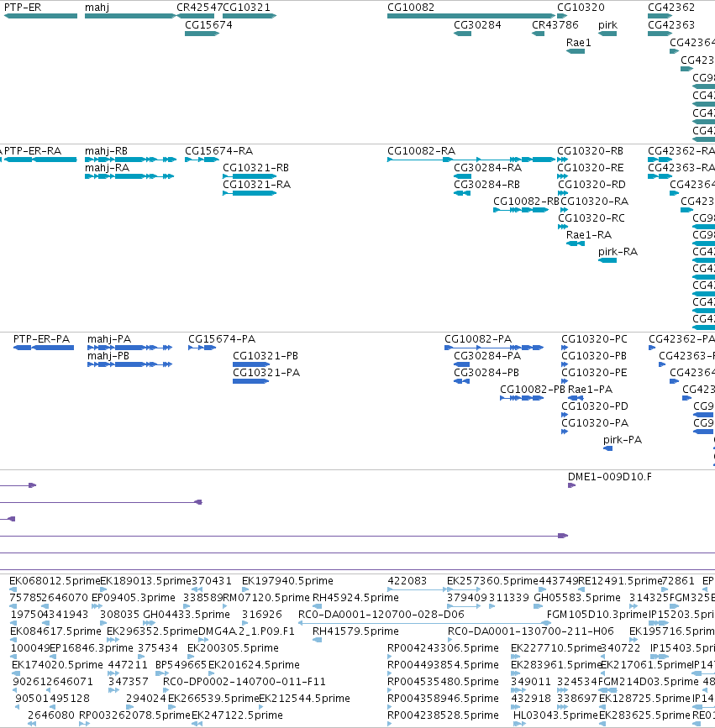
Task: Select EST FGM105D10.3prime
Action: [x=597, y=615]
